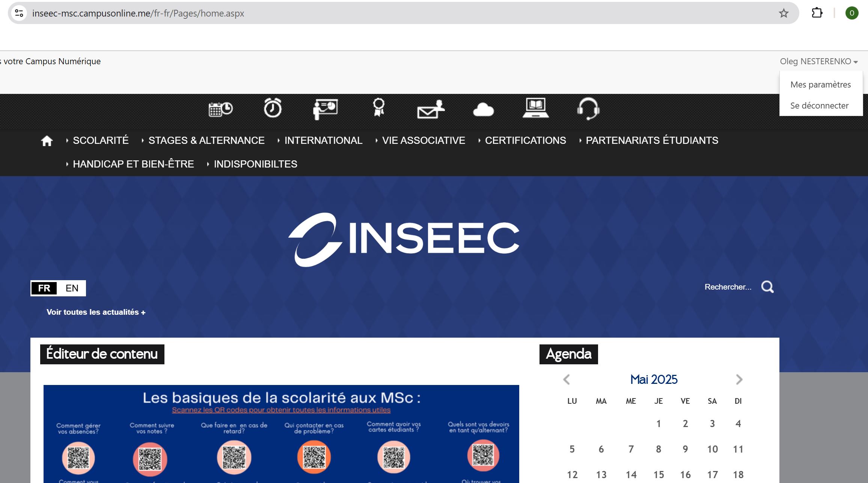Open the teacher presentation board icon

pos(325,109)
